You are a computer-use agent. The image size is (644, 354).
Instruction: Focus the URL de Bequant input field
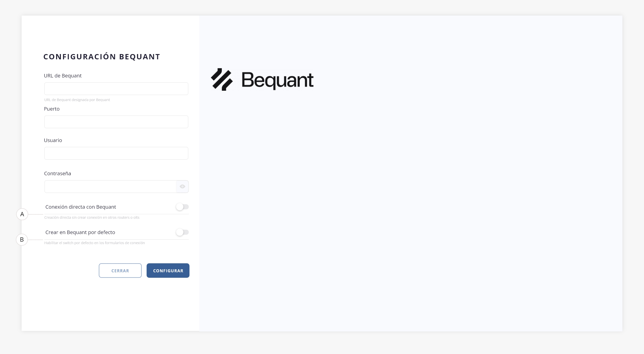coord(116,89)
